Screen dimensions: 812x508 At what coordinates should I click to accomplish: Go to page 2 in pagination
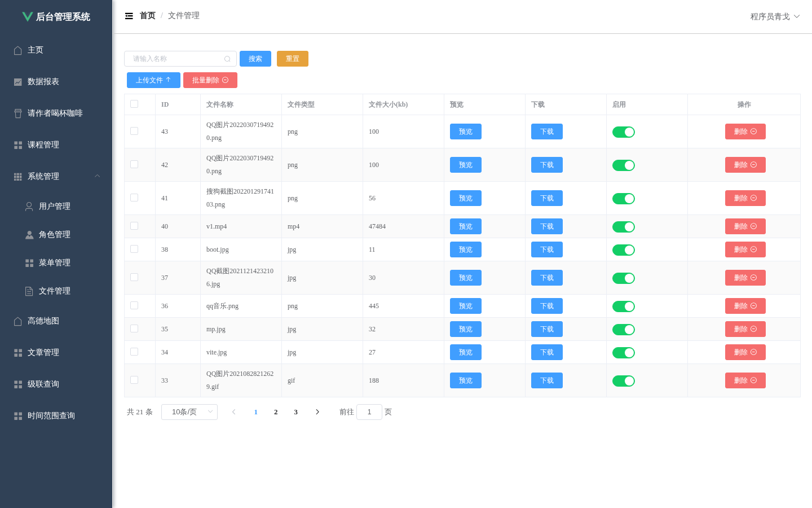pos(276,412)
